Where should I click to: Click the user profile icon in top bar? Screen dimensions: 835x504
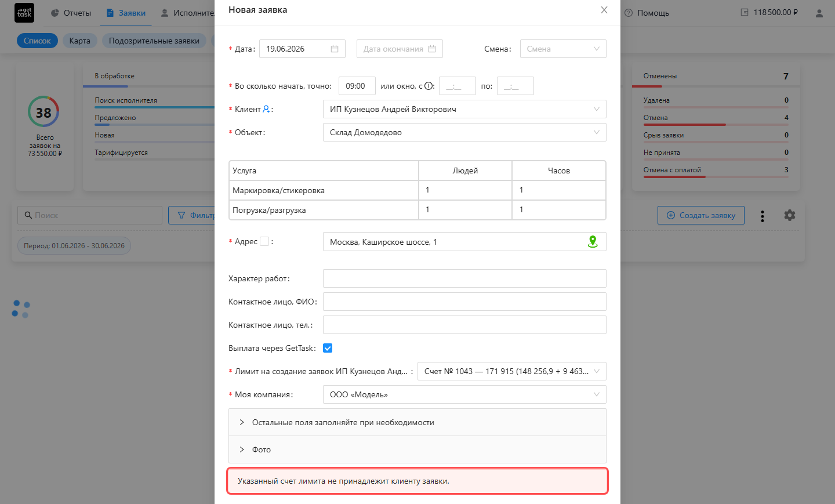tap(819, 13)
